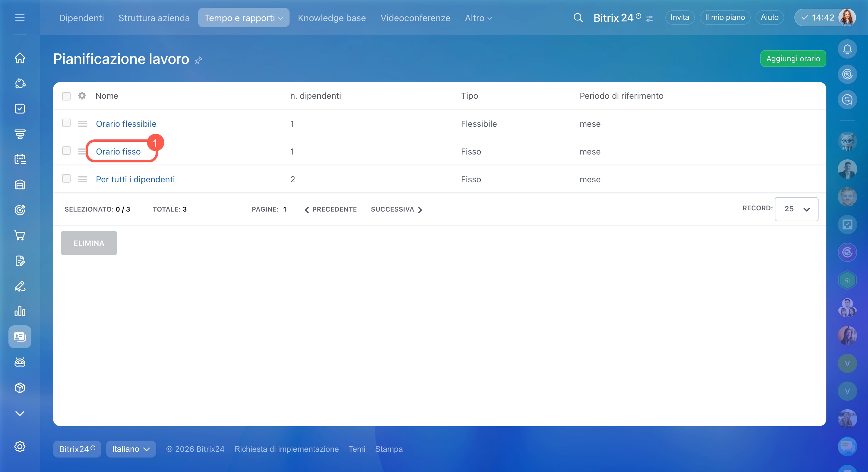
Task: Click the Aggiungi orario button
Action: (x=793, y=59)
